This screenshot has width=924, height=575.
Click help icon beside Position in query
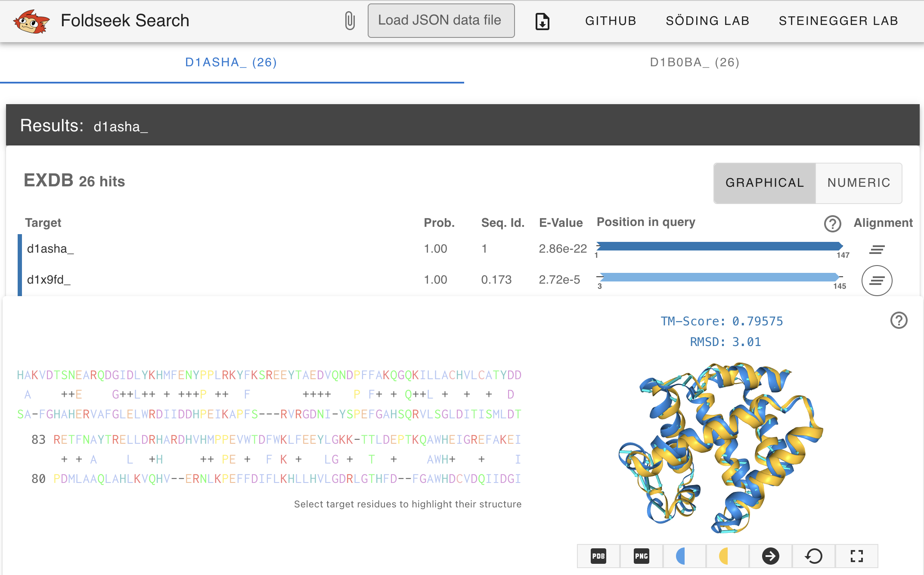pyautogui.click(x=832, y=223)
